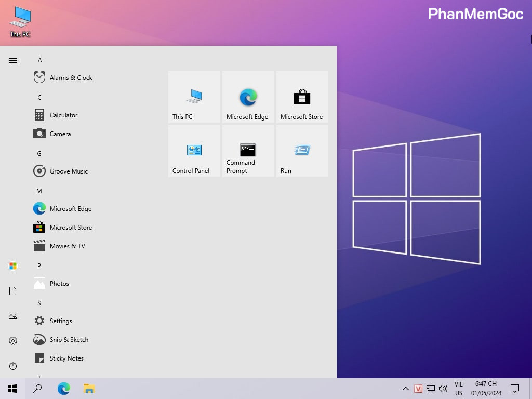Click the volume speaker icon in tray

point(443,389)
